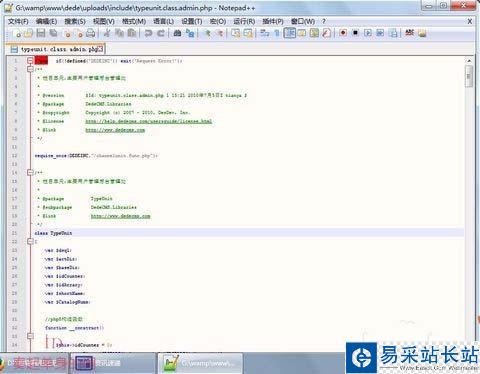
Task: Copy the selection from the toolbar
Action: pyautogui.click(x=119, y=33)
